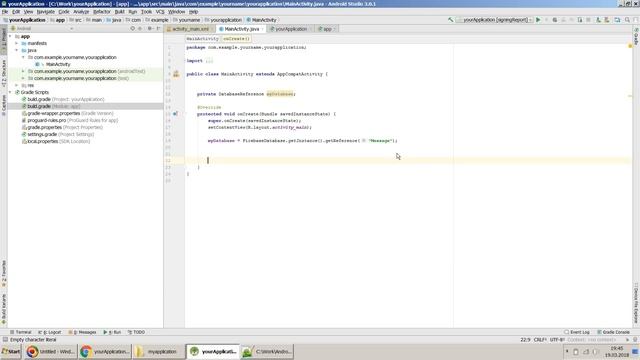Open the Build menu
The height and width of the screenshot is (360, 640).
(119, 12)
